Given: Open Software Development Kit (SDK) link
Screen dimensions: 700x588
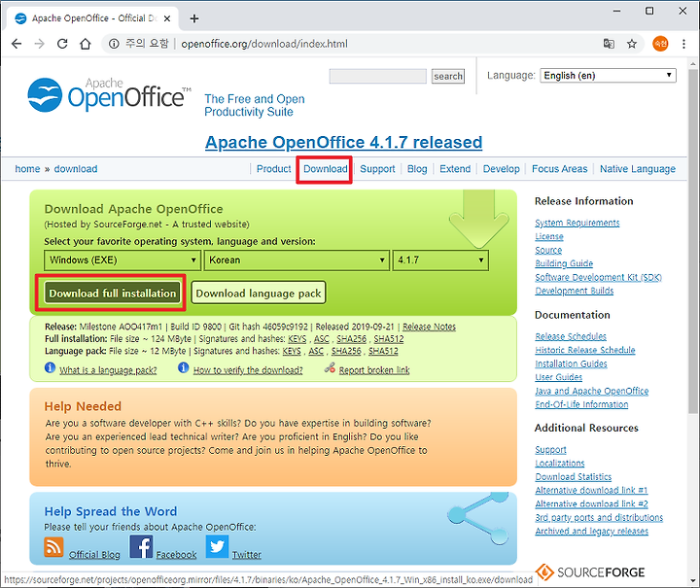Looking at the screenshot, I should (x=598, y=278).
